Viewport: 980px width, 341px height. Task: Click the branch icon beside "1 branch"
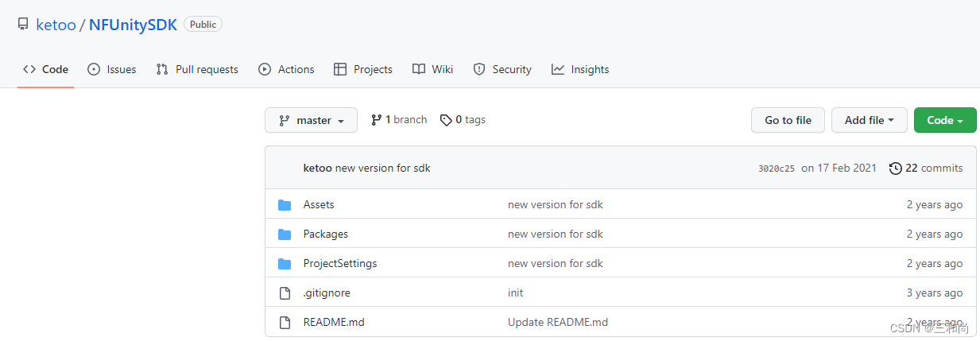[376, 120]
